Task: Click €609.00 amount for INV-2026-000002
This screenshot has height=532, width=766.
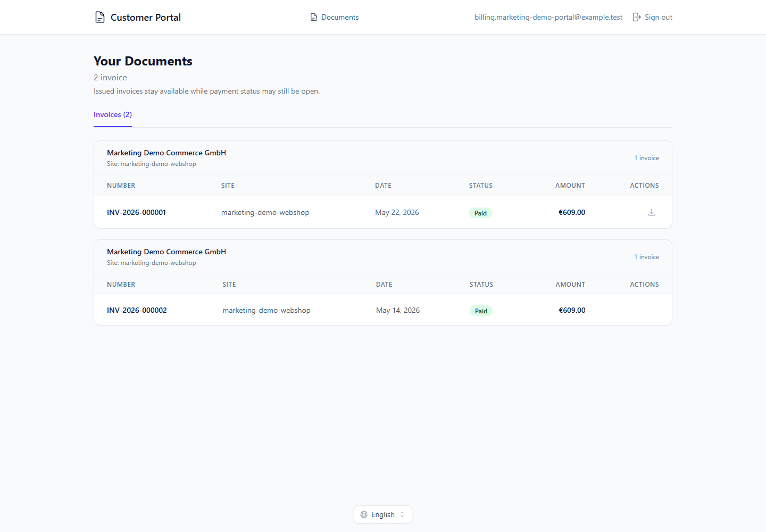Action: tap(572, 310)
